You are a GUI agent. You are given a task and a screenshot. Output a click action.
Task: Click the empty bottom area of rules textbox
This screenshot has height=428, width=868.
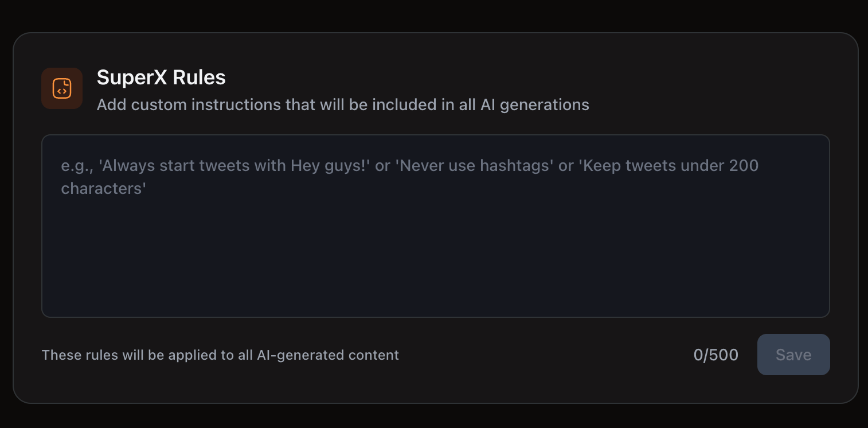tap(435, 293)
